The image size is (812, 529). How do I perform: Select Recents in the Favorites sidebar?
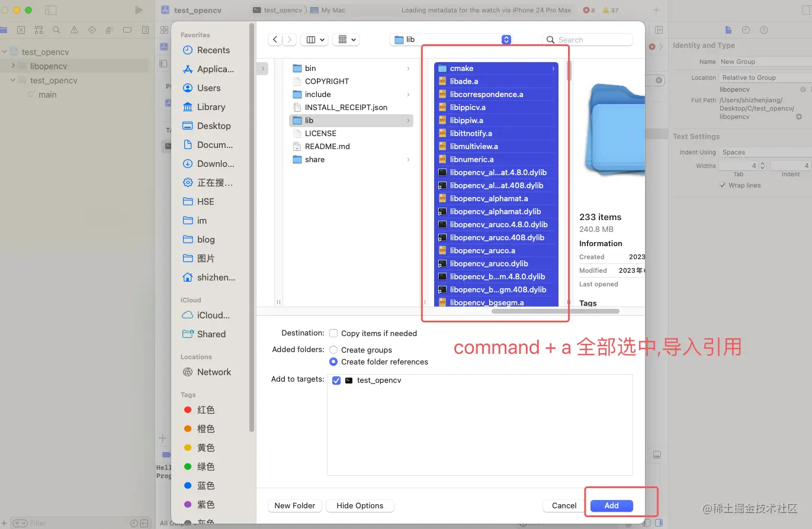tap(214, 50)
